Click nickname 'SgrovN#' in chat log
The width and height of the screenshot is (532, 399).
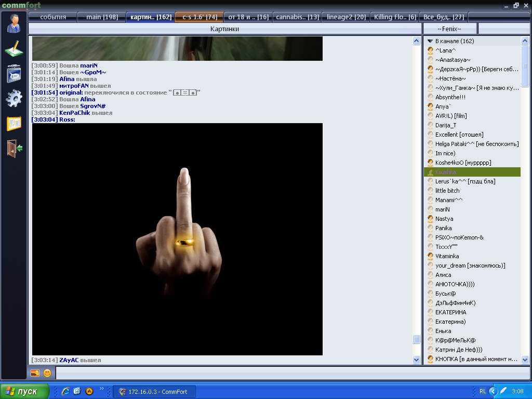point(92,106)
